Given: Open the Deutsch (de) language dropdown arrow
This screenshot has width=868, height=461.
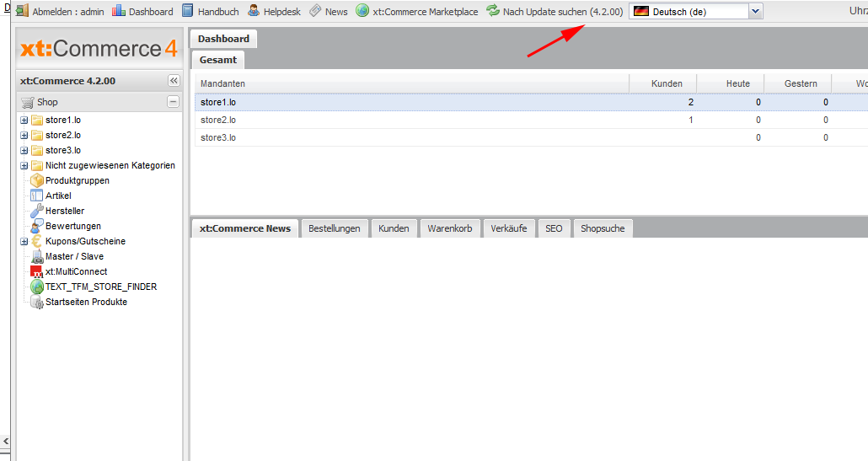Looking at the screenshot, I should point(756,11).
